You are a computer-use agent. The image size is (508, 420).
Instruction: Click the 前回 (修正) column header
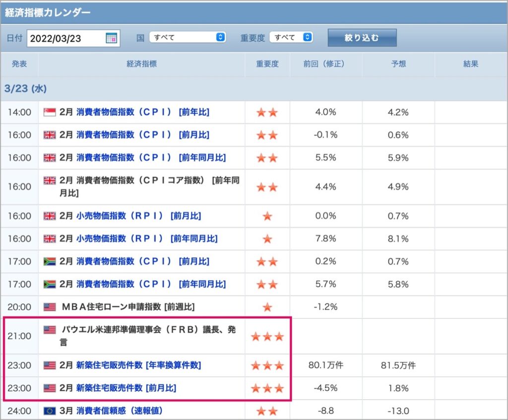coord(325,64)
